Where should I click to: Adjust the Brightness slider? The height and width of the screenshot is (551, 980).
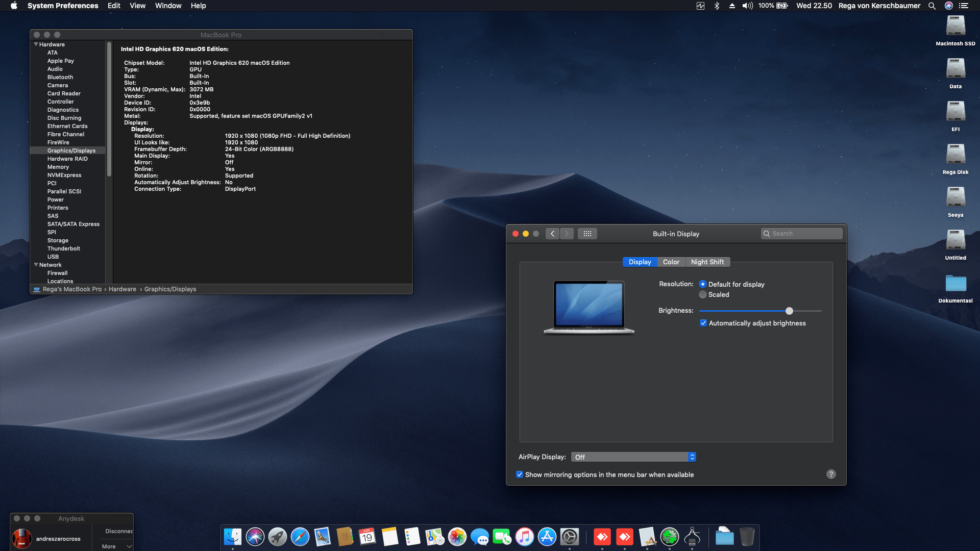click(789, 311)
